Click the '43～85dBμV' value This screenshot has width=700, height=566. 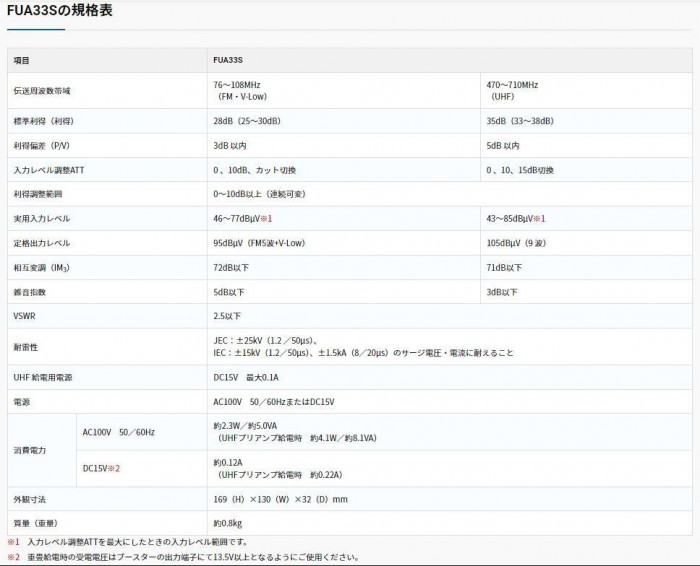[509, 219]
